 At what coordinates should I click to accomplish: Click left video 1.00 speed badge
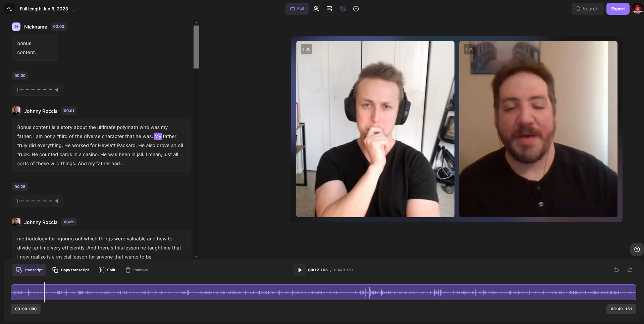(x=306, y=49)
